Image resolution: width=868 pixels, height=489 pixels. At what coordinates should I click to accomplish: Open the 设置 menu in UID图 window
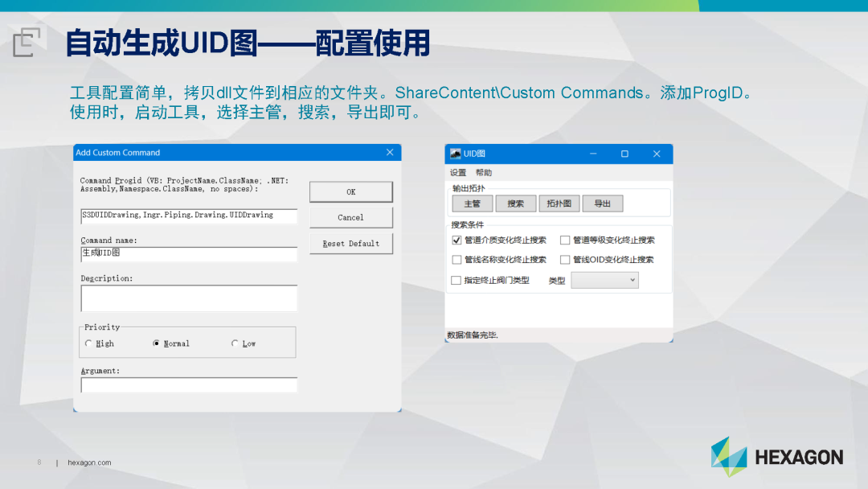pos(458,173)
